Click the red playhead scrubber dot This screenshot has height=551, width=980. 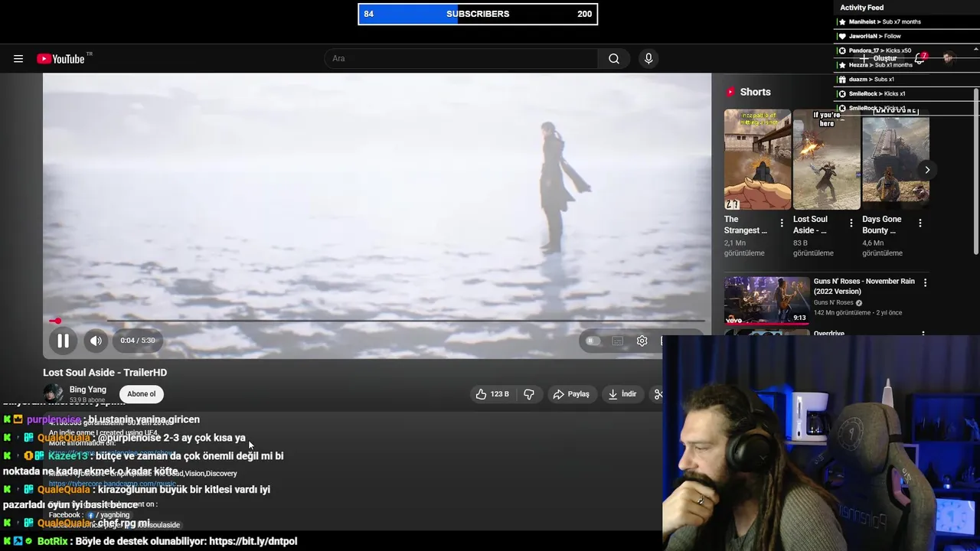tap(57, 321)
